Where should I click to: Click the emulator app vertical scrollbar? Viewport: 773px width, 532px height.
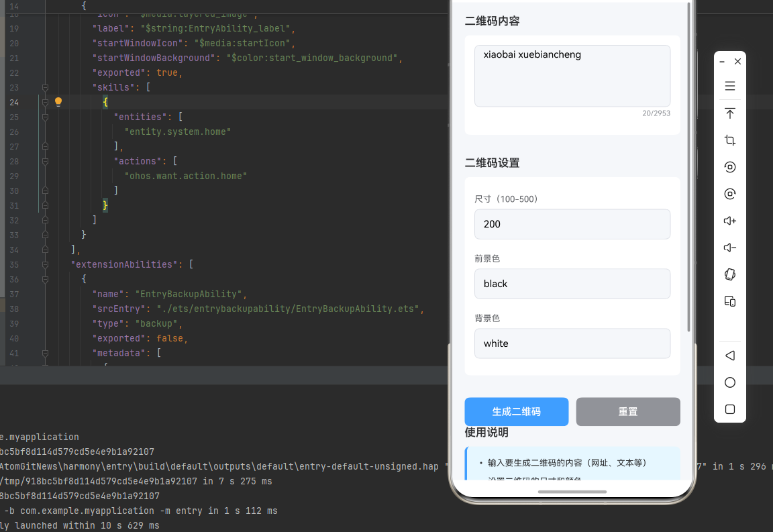click(688, 166)
